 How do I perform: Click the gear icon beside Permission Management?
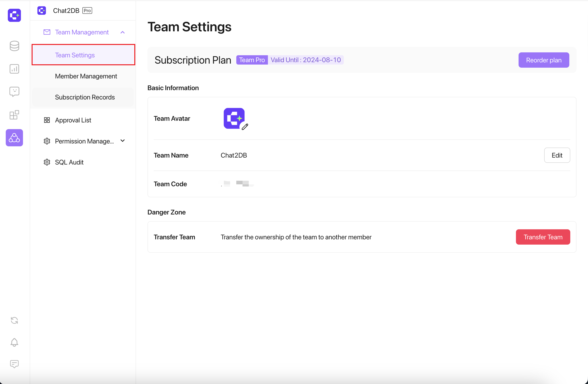click(x=47, y=141)
